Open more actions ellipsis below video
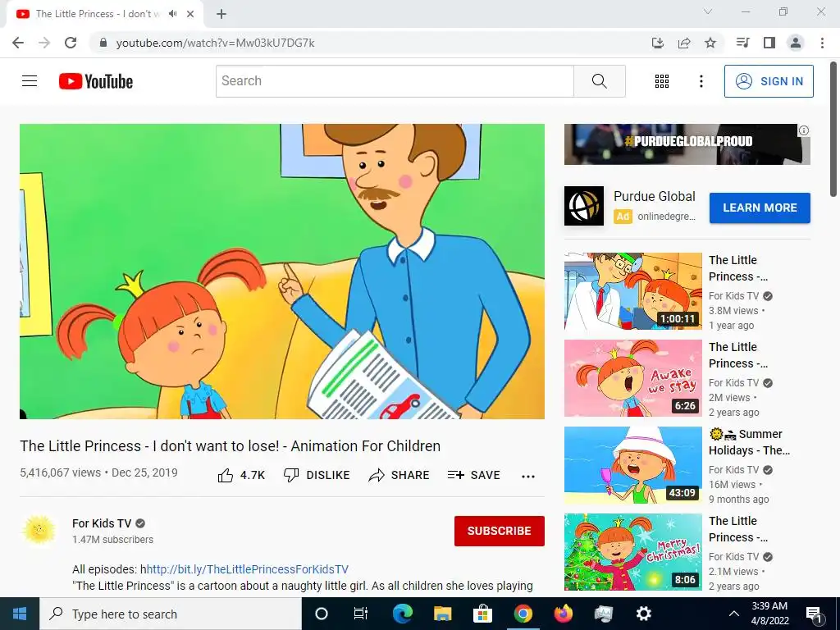 pyautogui.click(x=528, y=477)
